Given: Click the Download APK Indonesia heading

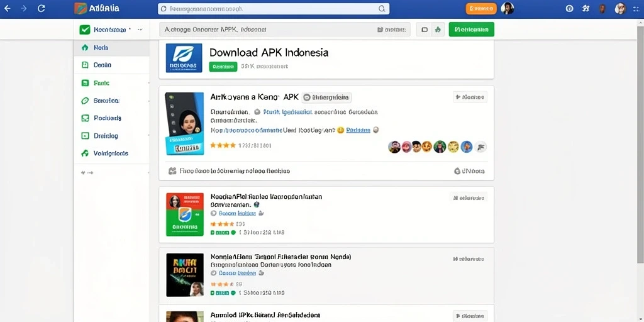Looking at the screenshot, I should click(269, 53).
